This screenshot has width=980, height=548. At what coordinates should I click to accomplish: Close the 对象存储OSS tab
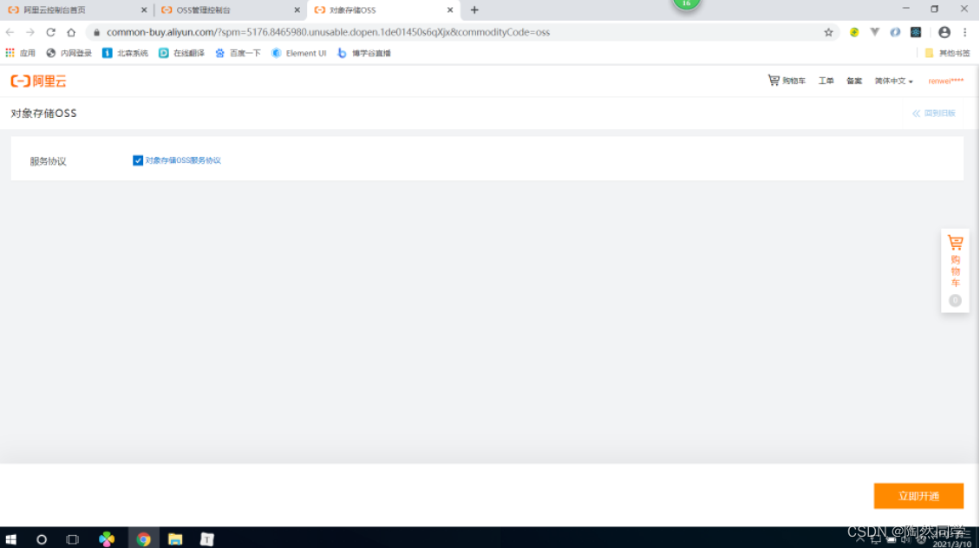tap(450, 10)
